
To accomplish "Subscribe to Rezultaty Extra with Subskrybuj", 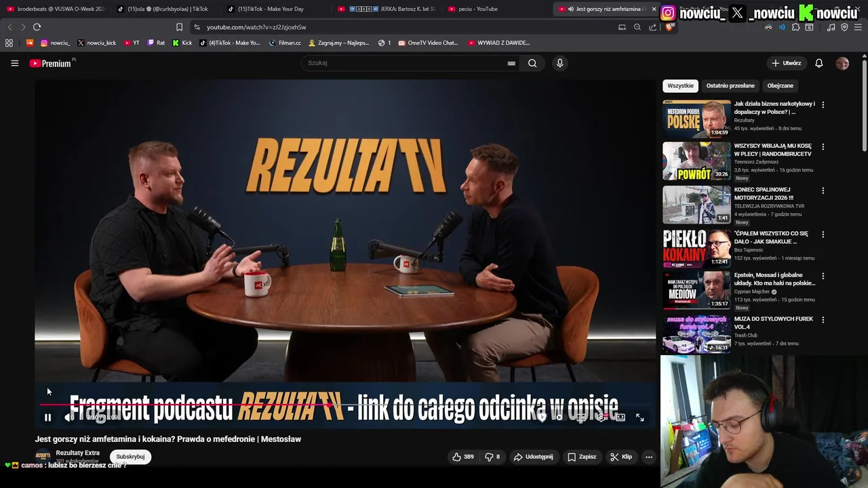I will click(130, 457).
